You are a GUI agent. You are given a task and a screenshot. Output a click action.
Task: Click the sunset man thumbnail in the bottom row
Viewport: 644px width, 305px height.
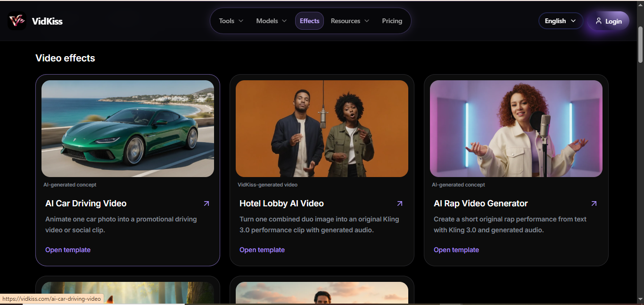pyautogui.click(x=322, y=293)
